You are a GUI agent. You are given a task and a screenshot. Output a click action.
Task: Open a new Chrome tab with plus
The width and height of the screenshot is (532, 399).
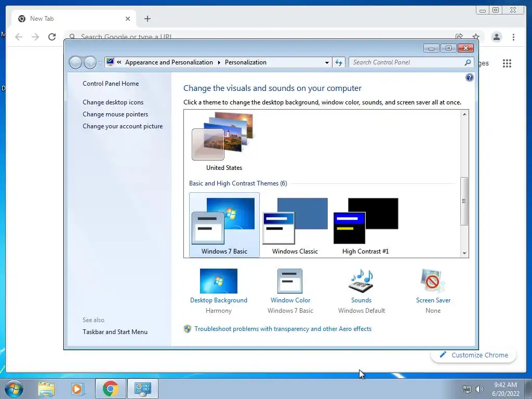tap(147, 19)
